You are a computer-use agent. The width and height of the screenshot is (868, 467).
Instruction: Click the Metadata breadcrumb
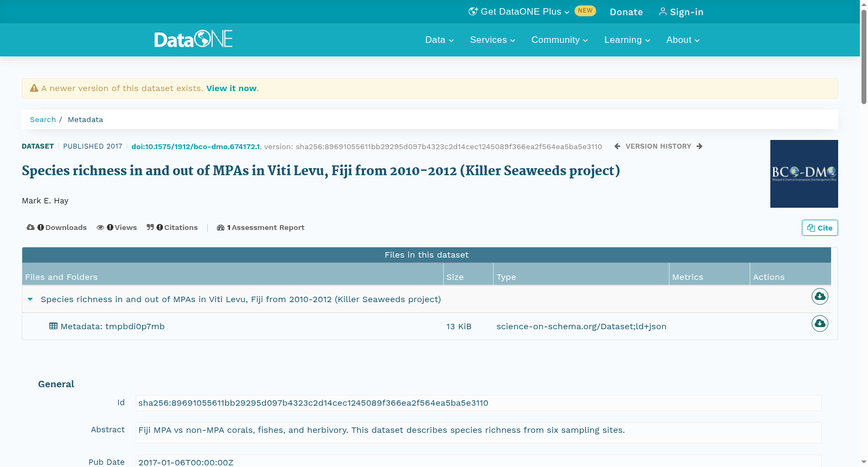[85, 119]
